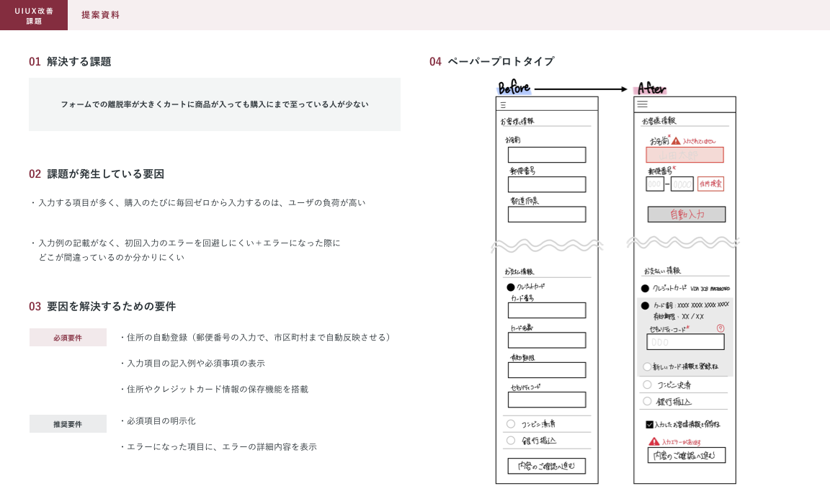Viewport: 830px width, 504px height.
Task: Click the bullet 入力する項目が多く
Action: tap(198, 202)
